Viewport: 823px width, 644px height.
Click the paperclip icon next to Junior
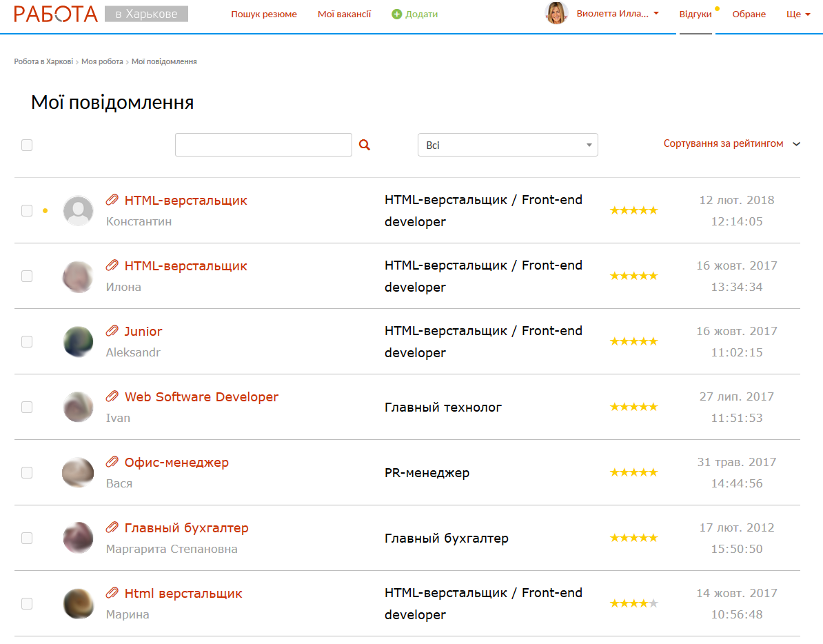point(112,332)
